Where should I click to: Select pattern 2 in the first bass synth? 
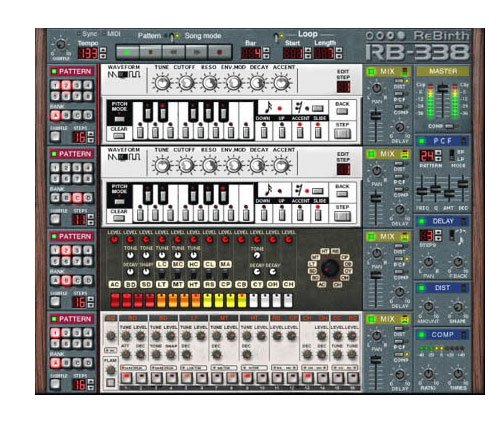tap(66, 85)
